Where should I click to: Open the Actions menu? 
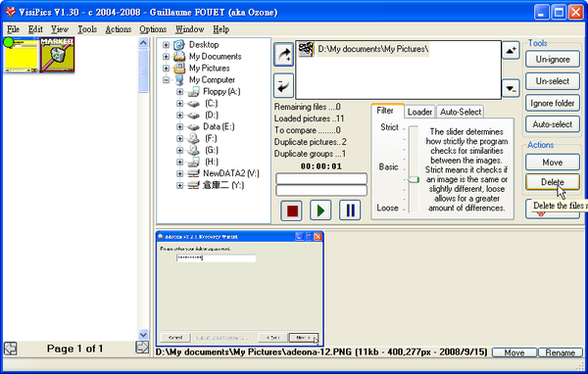pos(119,29)
